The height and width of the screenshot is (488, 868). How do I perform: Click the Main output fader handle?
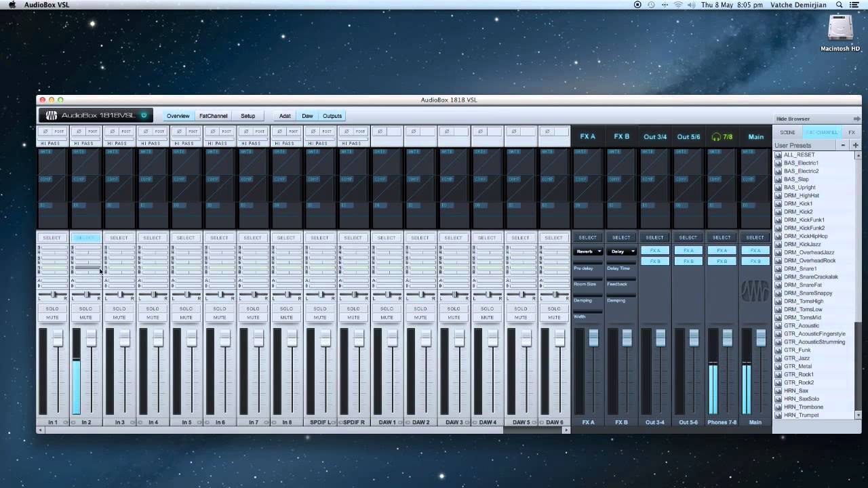pos(762,338)
